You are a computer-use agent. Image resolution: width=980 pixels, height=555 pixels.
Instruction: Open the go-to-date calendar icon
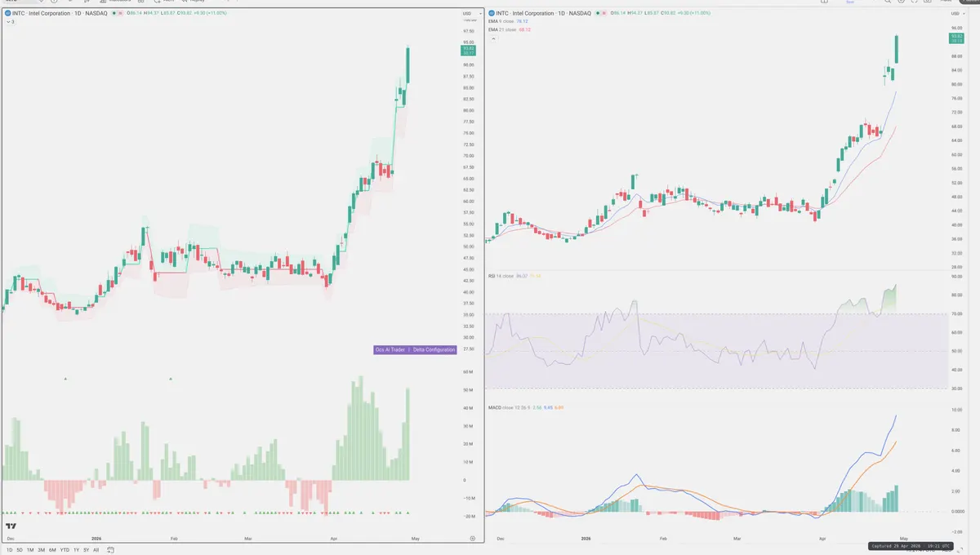[x=110, y=550]
